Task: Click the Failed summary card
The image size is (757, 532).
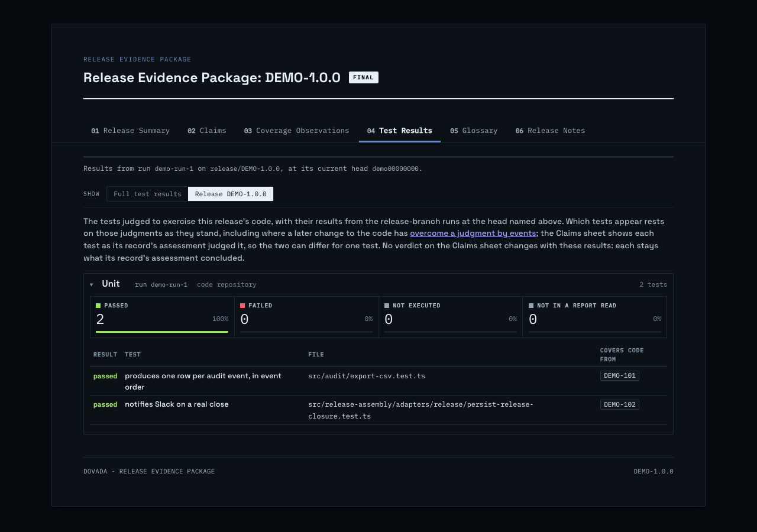Action: click(x=306, y=317)
